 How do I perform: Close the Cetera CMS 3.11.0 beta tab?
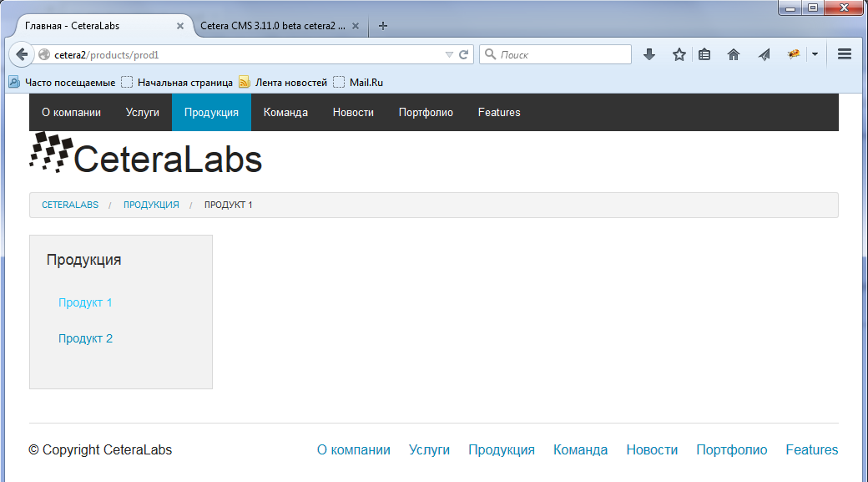pyautogui.click(x=356, y=26)
